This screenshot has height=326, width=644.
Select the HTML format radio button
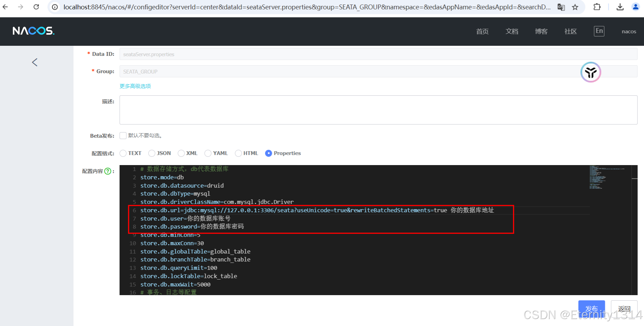[238, 153]
